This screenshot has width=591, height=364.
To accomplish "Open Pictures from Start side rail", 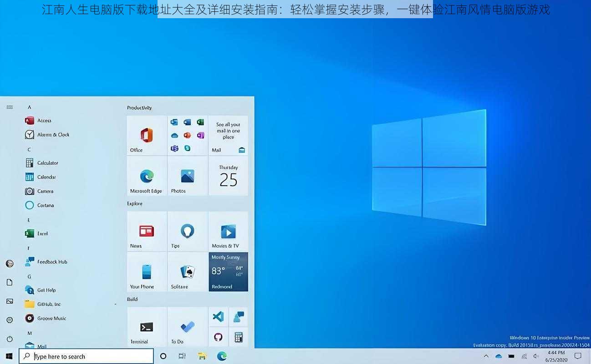I will click(x=10, y=301).
